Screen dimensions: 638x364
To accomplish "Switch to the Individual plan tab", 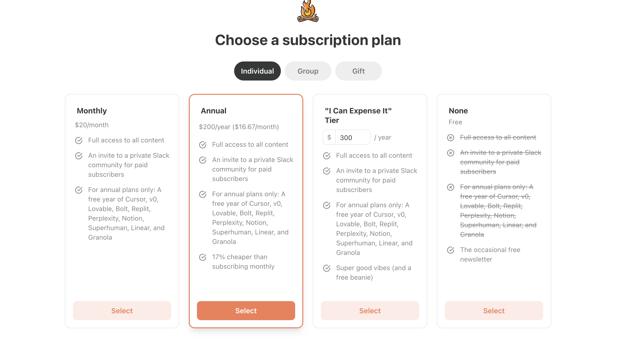I will 257,71.
